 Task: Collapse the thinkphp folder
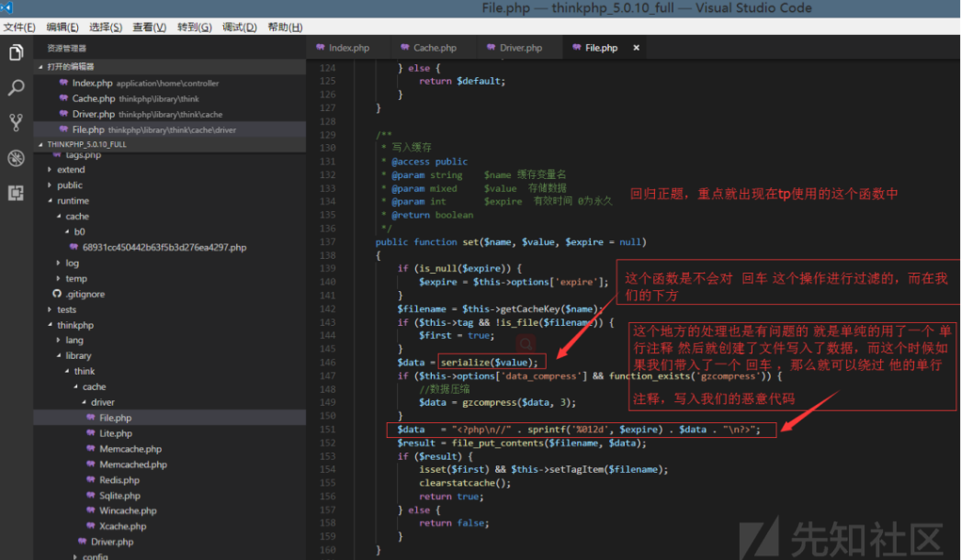(x=74, y=325)
